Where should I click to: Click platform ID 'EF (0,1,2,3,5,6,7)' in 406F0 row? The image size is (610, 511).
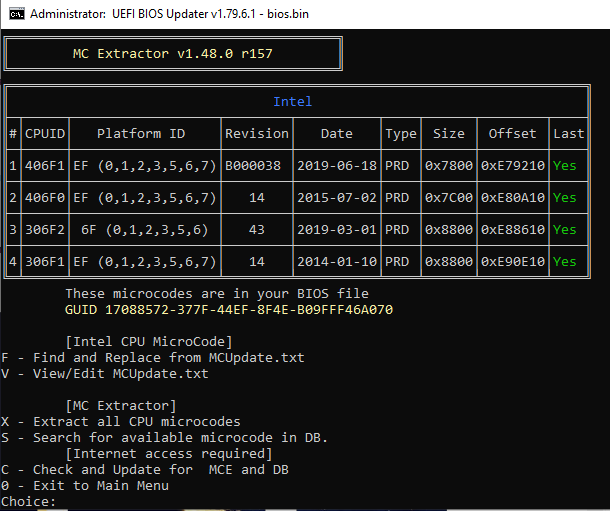pyautogui.click(x=145, y=198)
